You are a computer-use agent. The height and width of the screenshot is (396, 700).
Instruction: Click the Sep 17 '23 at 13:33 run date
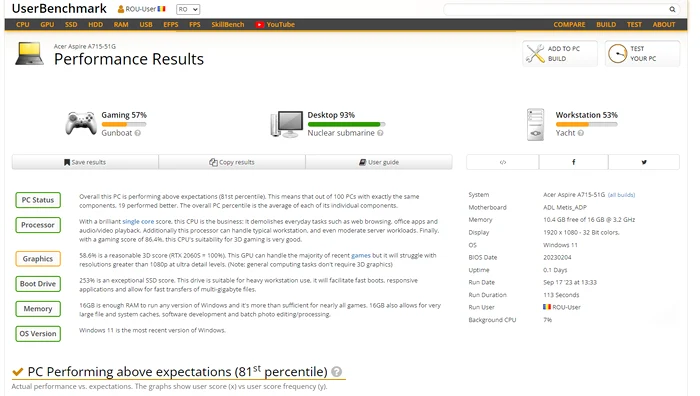(570, 282)
